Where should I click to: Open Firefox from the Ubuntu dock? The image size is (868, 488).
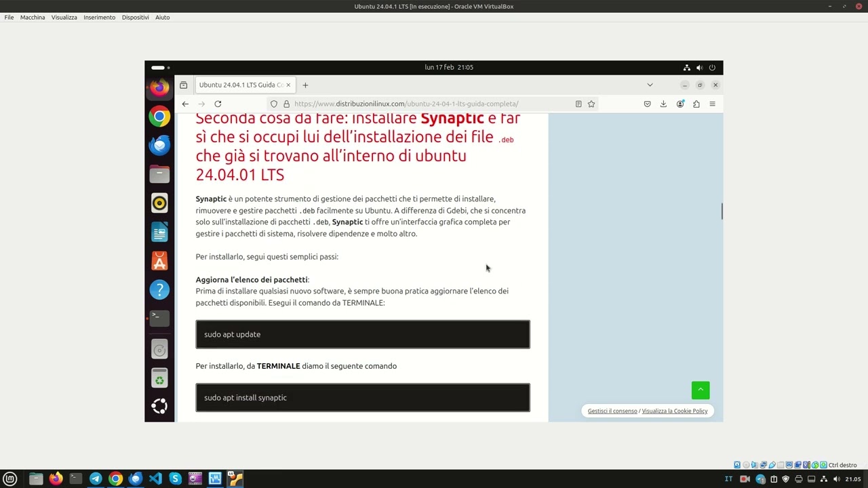[159, 87]
